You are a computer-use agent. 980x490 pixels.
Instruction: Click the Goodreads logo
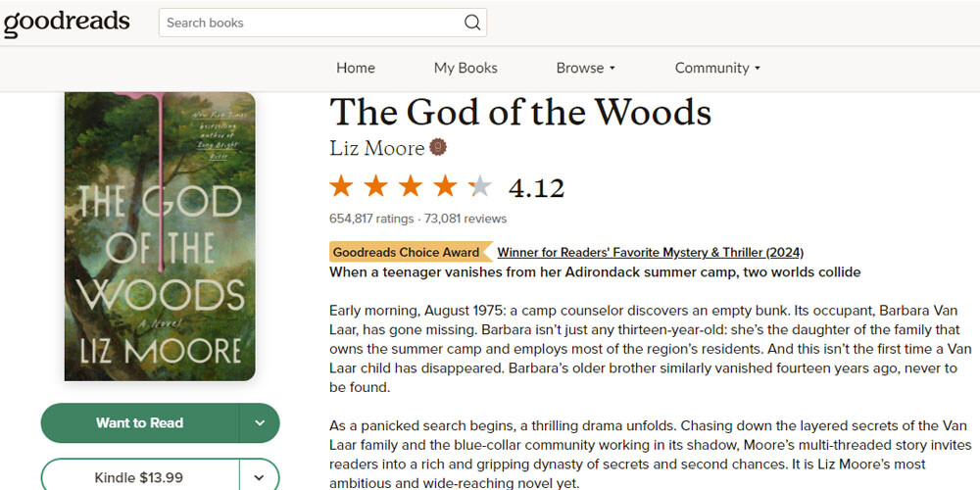(67, 23)
